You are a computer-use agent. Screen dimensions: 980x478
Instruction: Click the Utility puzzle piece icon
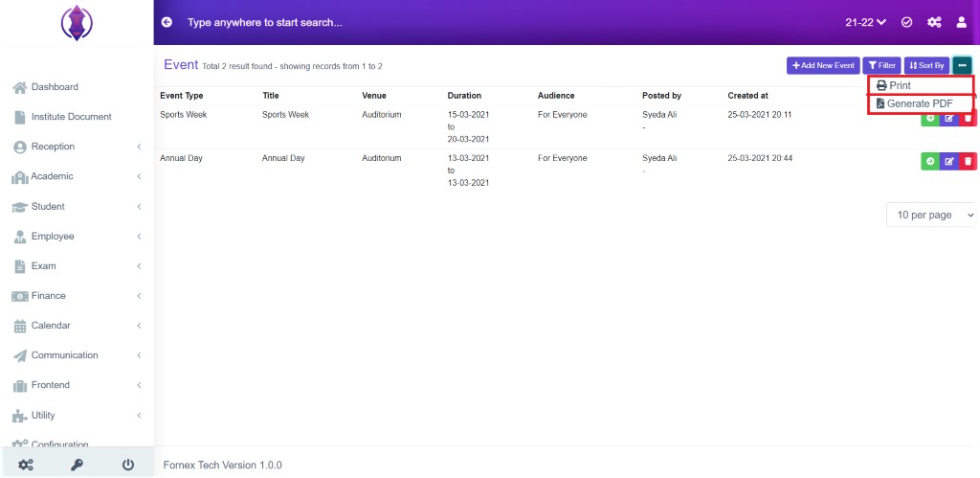[x=20, y=416]
